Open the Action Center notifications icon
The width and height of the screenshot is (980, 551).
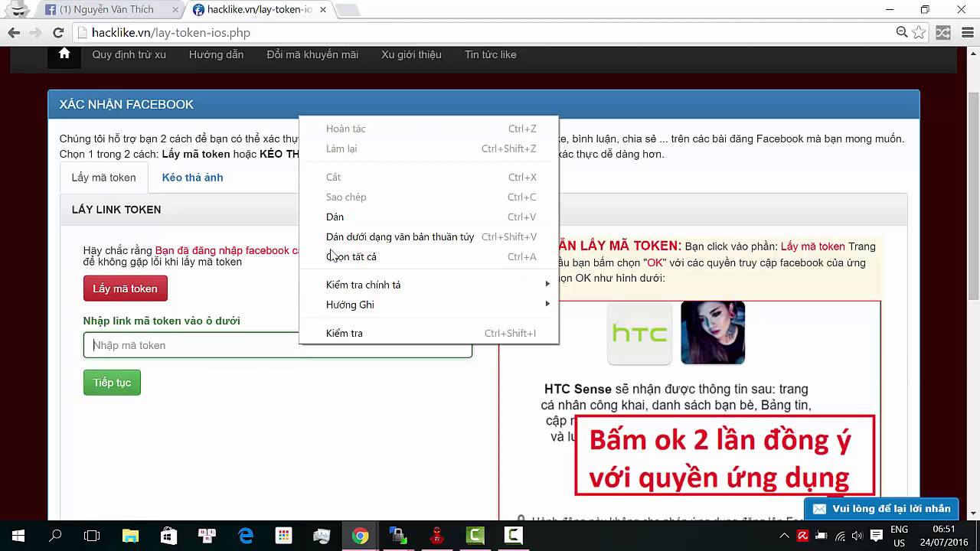[877, 536]
